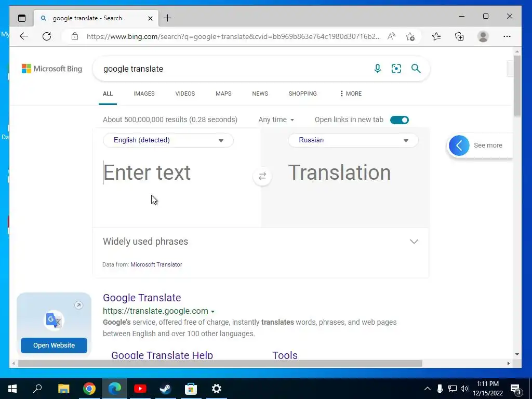This screenshot has width=532, height=399.
Task: Open the English (detected) source language dropdown
Action: tap(168, 140)
